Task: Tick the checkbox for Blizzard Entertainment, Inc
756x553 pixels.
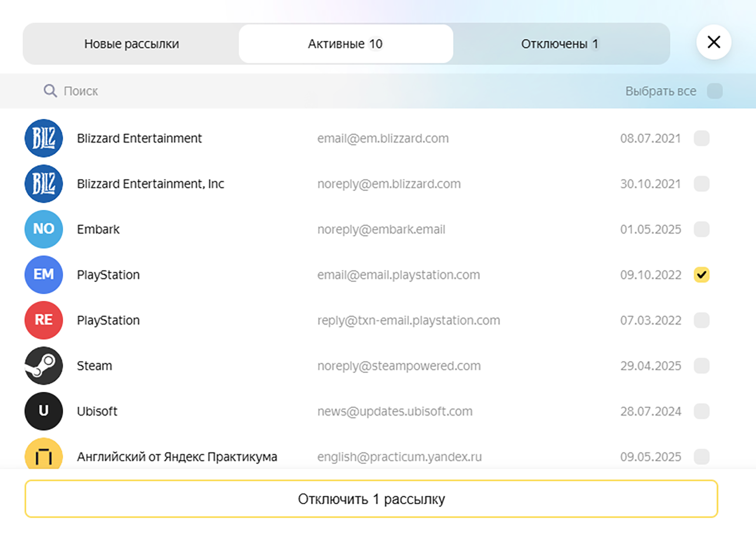Action: [702, 184]
